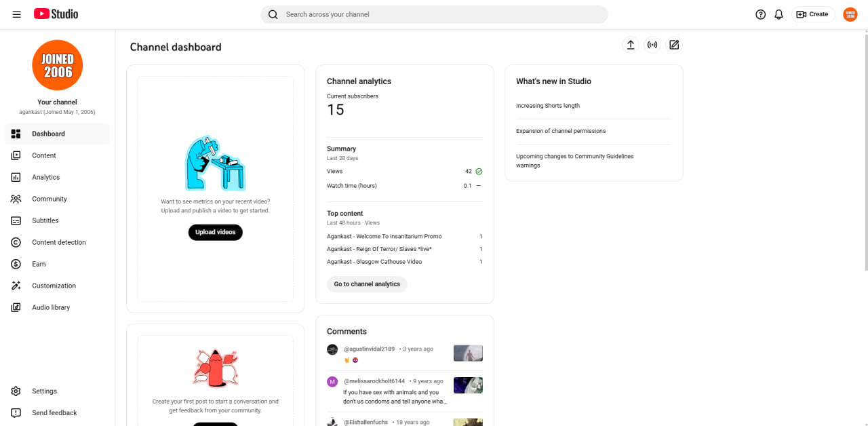868x426 pixels.
Task: Open the video thumbnail beside agustinvidal2189 comment
Action: click(x=468, y=353)
